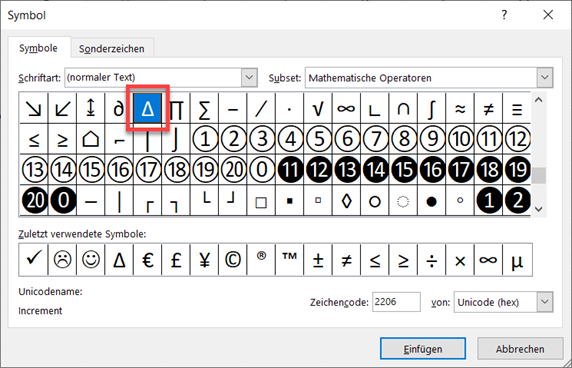Screen dimensions: 572x368
Task: Choose the identical-to ≡ symbol
Action: point(517,109)
